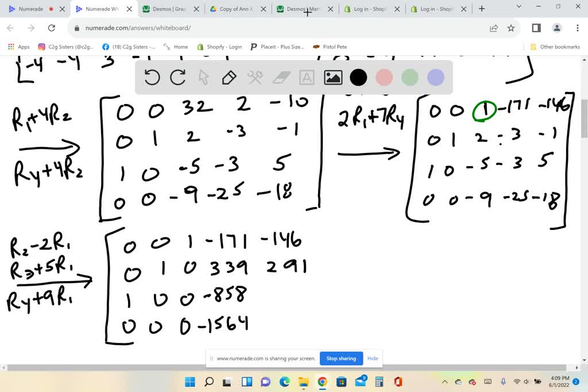Select the pointer tool in the toolbar
The width and height of the screenshot is (588, 392).
(203, 77)
